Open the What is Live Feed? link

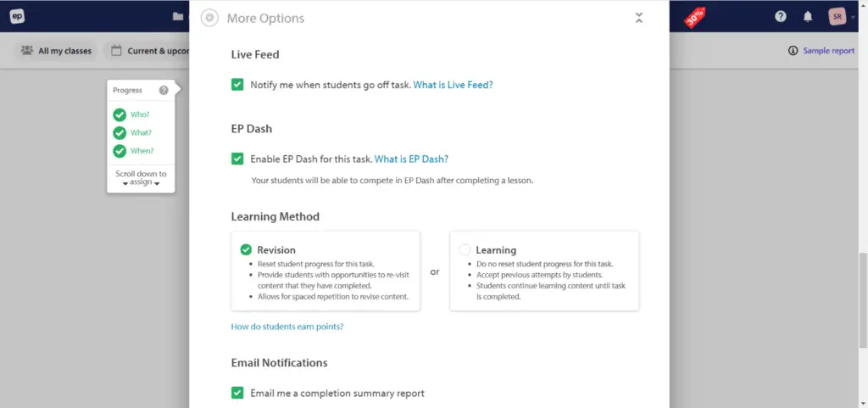[x=453, y=85]
